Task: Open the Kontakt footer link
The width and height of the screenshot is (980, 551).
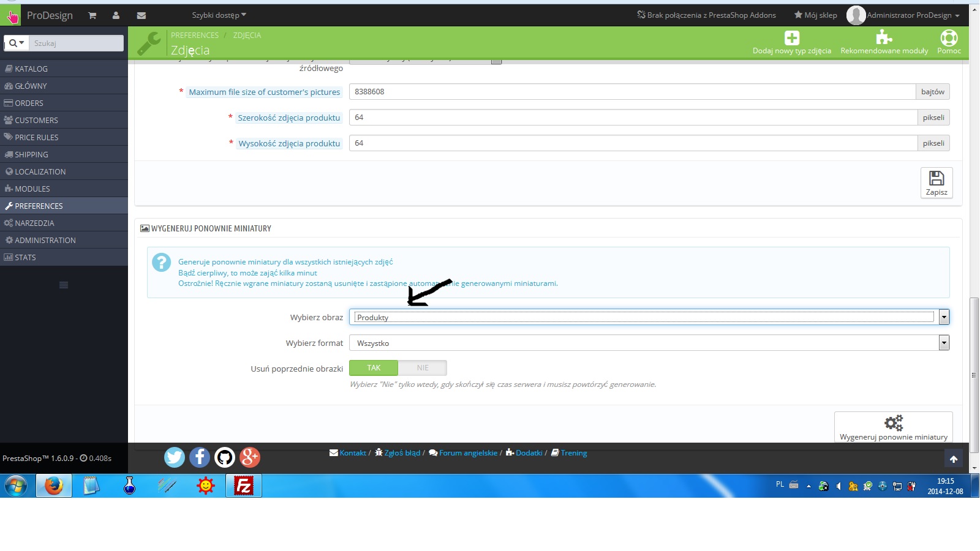Action: (x=348, y=453)
